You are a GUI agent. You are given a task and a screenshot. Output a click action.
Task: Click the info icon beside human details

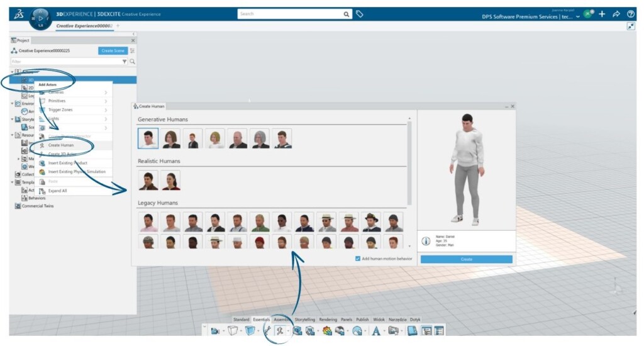pyautogui.click(x=426, y=241)
